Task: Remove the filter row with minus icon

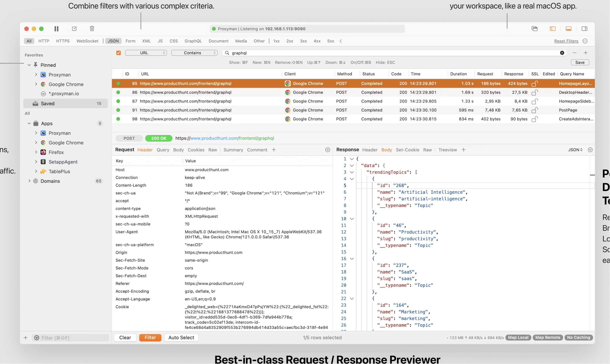Action: (575, 53)
